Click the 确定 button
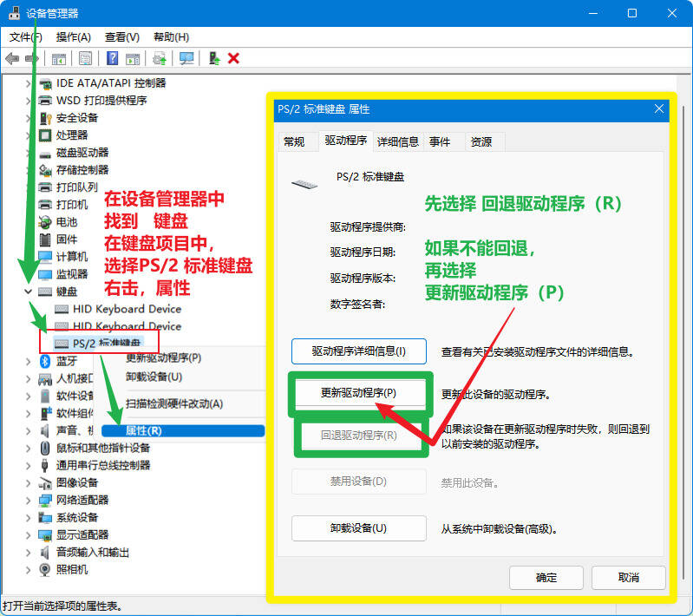The image size is (693, 616). click(x=546, y=577)
